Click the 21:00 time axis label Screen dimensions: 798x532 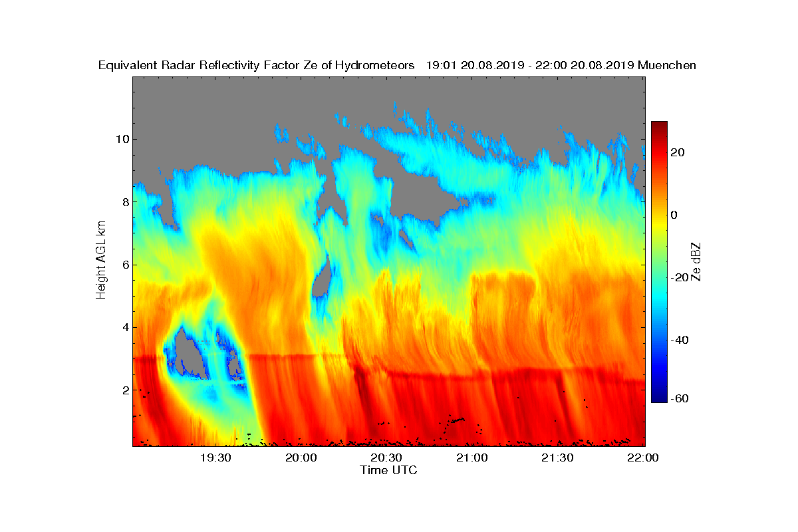pos(471,458)
